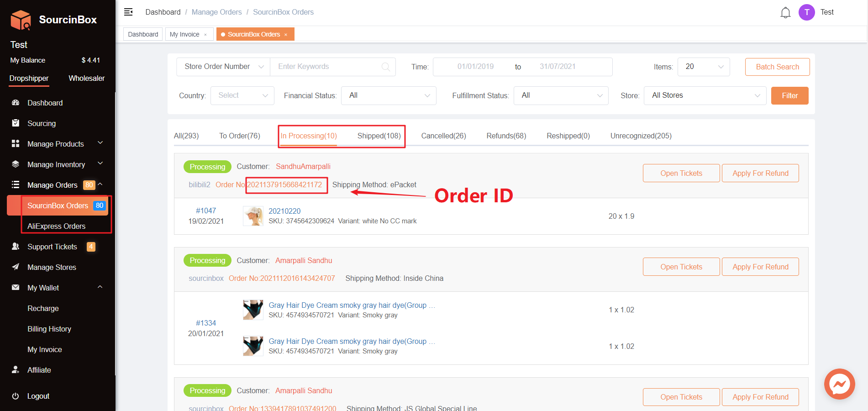Open Billing History in sidebar
Image resolution: width=868 pixels, height=411 pixels.
[49, 329]
